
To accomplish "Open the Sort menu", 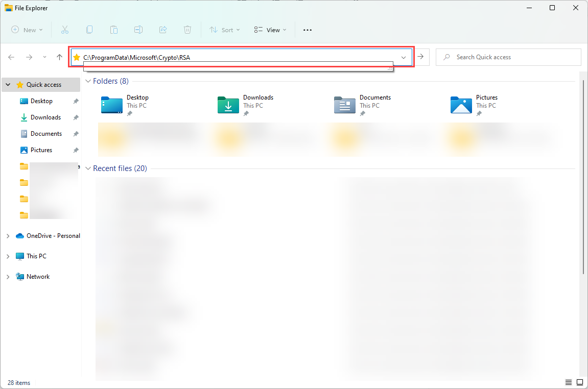I will point(225,30).
